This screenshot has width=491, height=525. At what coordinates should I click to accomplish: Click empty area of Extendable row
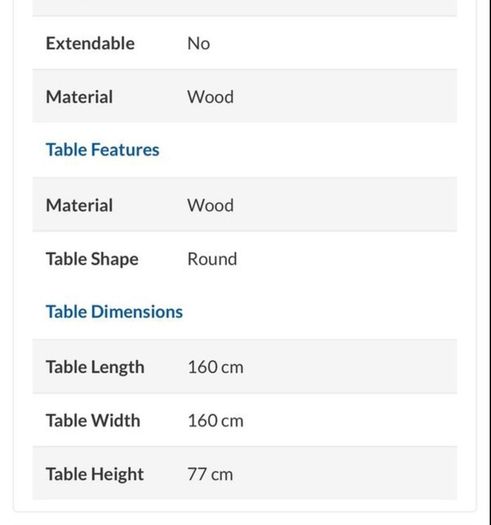tap(333, 43)
